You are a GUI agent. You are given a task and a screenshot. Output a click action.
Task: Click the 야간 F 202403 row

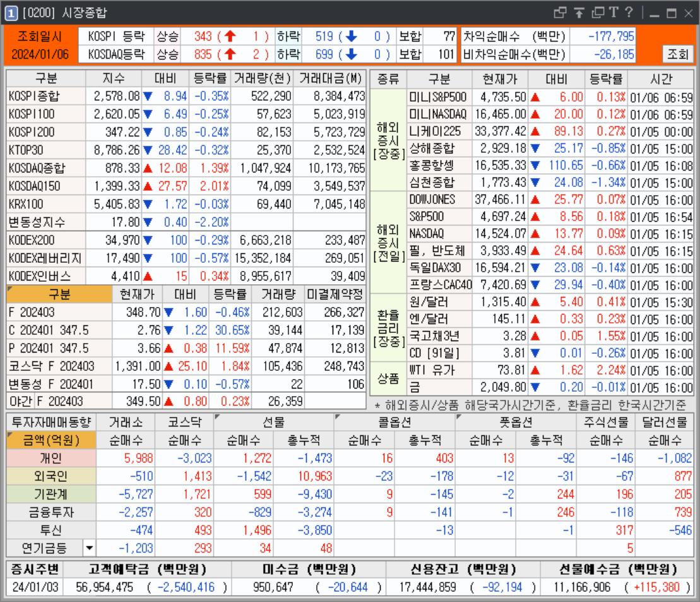[187, 401]
